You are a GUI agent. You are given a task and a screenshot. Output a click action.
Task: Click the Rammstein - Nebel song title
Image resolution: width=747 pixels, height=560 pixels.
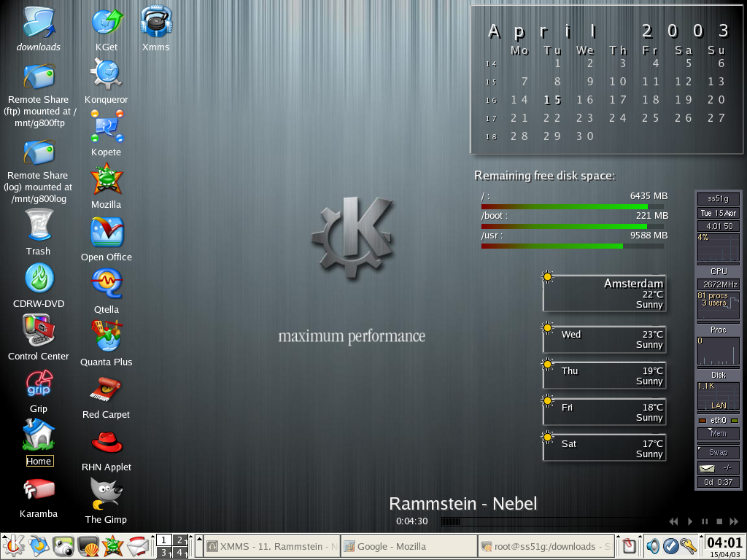[x=463, y=504]
